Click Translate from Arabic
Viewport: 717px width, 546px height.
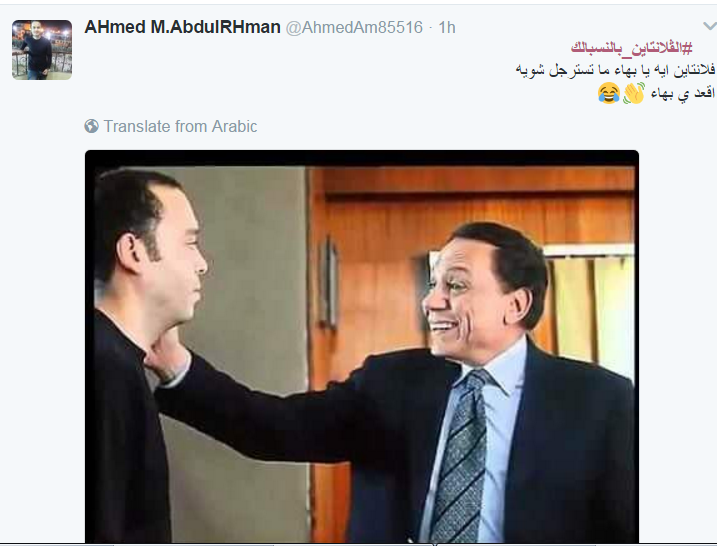[180, 126]
